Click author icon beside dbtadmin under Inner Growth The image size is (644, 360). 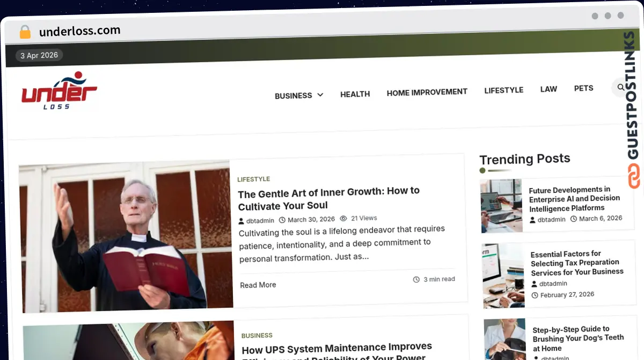click(x=241, y=221)
